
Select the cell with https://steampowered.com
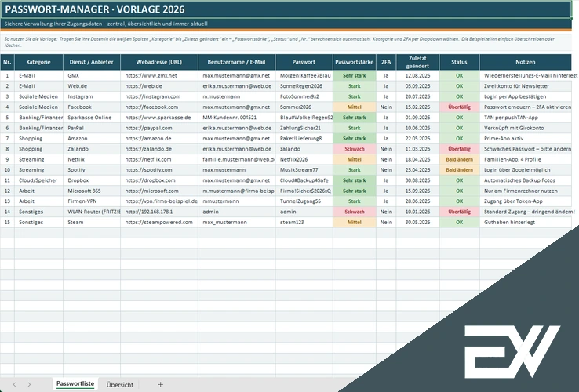(x=159, y=222)
